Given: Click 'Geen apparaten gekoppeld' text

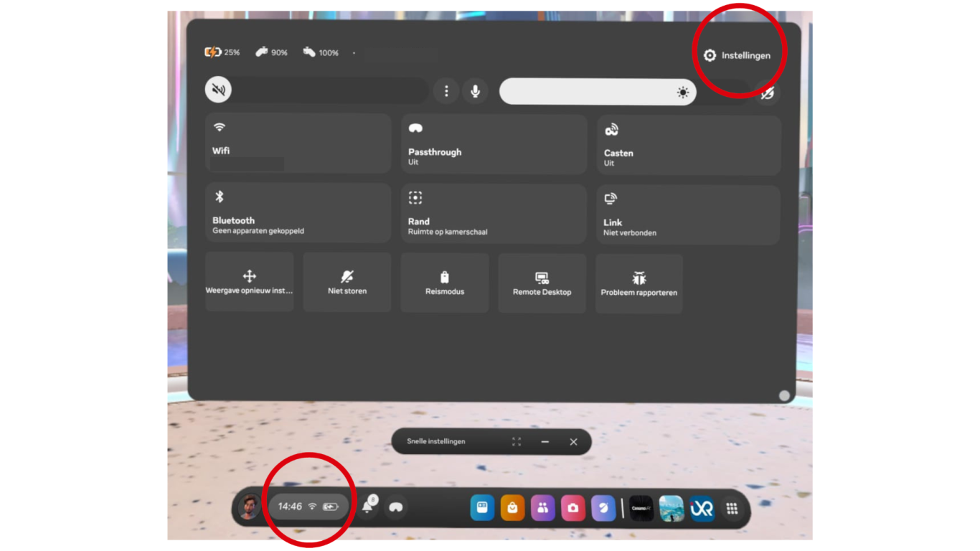Looking at the screenshot, I should [x=258, y=231].
